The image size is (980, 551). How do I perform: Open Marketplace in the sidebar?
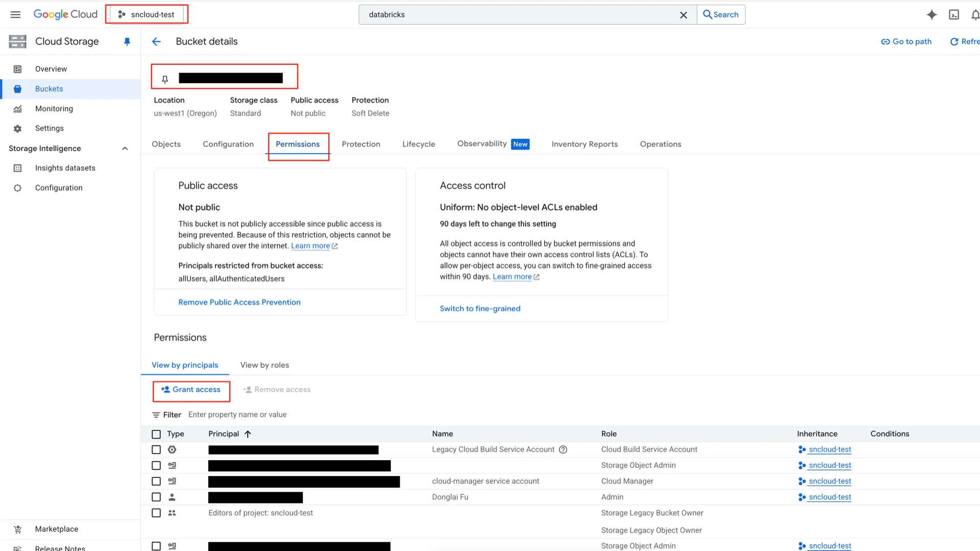pyautogui.click(x=57, y=529)
